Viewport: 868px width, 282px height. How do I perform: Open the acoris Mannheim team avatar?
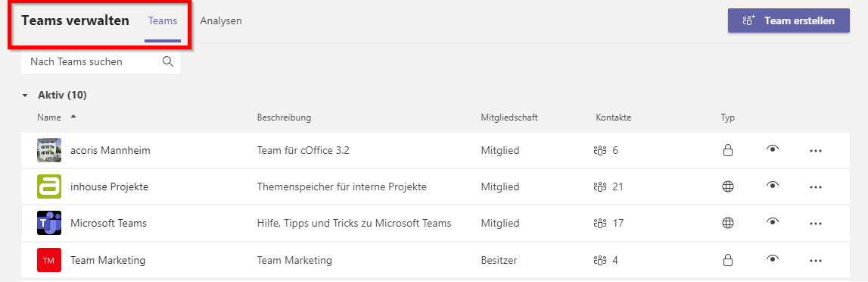tap(49, 150)
